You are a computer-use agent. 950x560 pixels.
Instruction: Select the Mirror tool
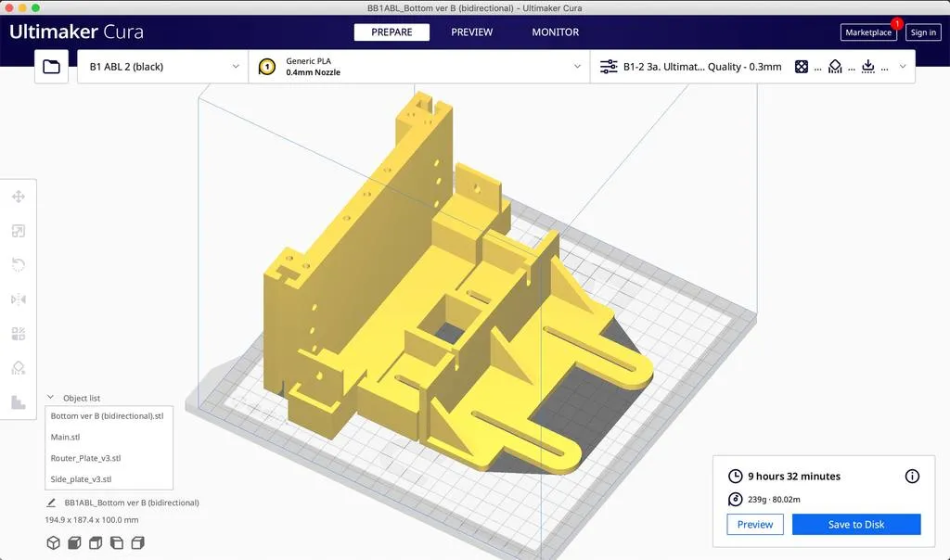pyautogui.click(x=19, y=299)
